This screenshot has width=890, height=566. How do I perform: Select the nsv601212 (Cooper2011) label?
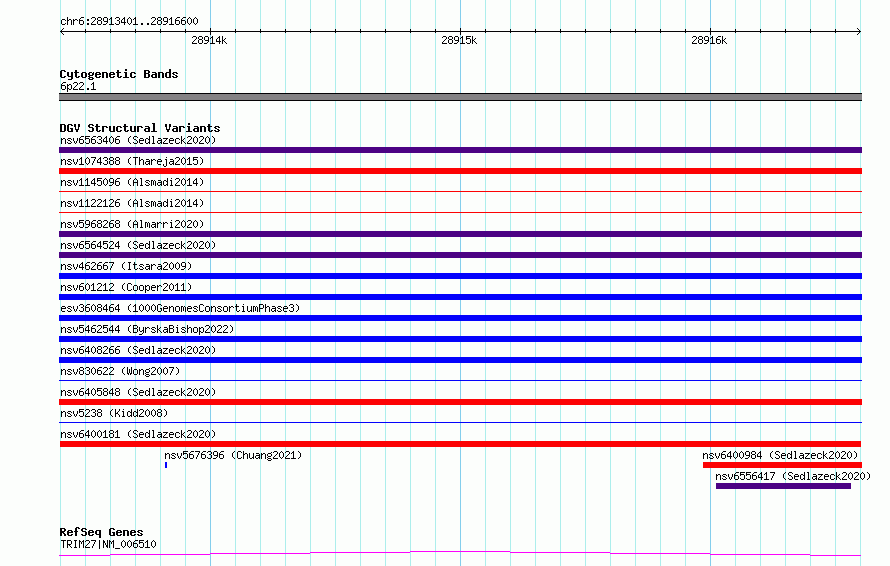(x=126, y=287)
